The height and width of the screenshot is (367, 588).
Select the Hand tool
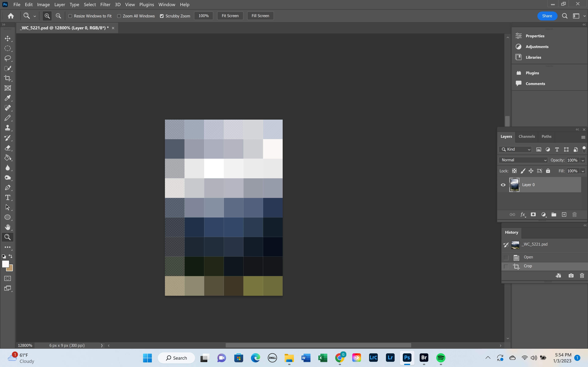tap(8, 227)
